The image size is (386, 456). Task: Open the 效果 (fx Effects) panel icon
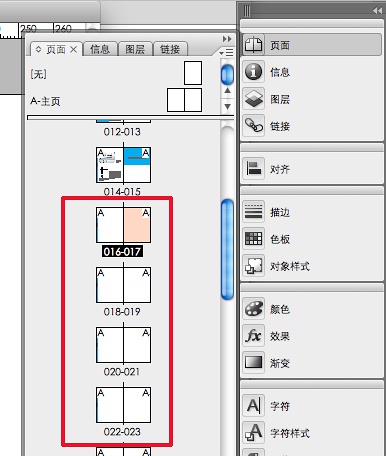[254, 336]
